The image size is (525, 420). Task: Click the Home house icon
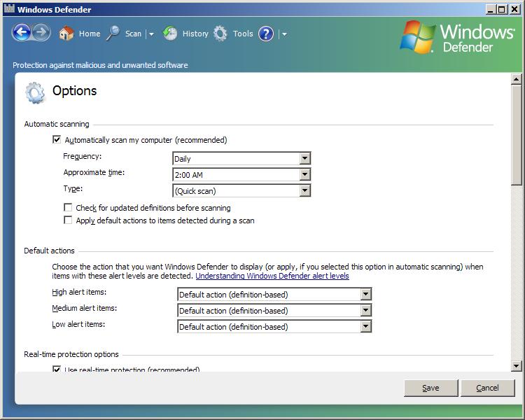(x=66, y=34)
